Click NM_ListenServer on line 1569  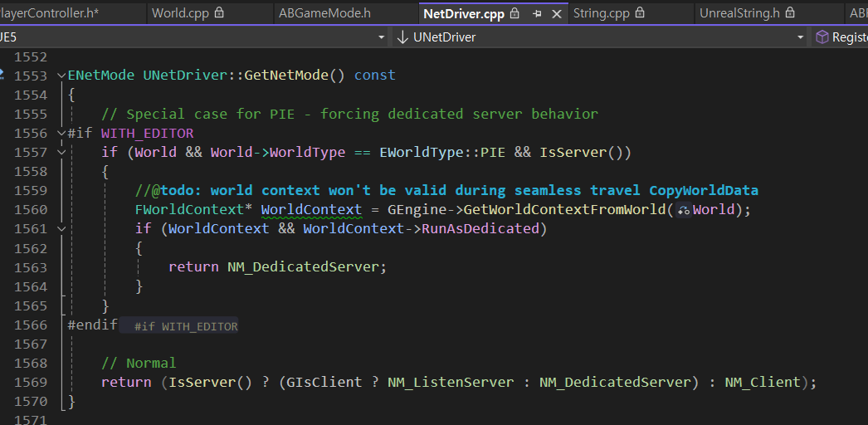tap(451, 383)
